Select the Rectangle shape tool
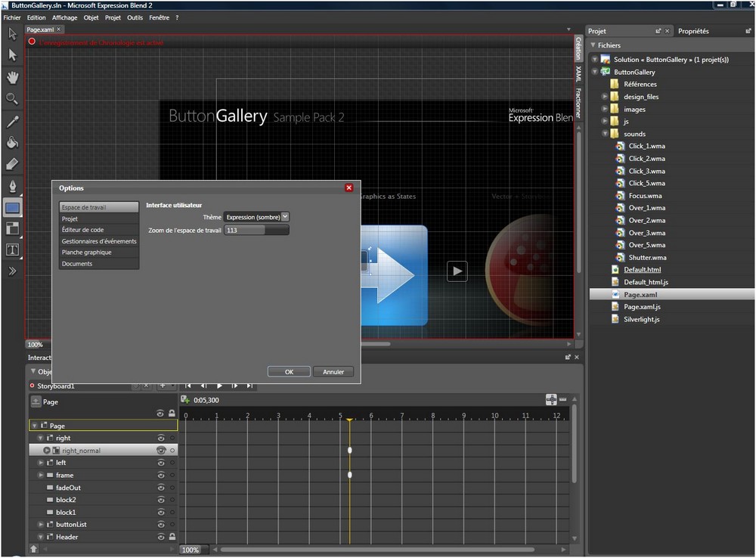 pos(12,208)
